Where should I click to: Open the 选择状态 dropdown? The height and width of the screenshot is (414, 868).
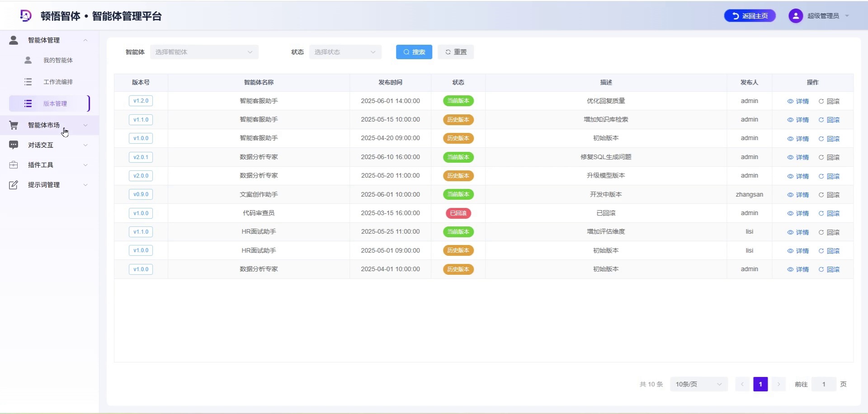pyautogui.click(x=345, y=52)
